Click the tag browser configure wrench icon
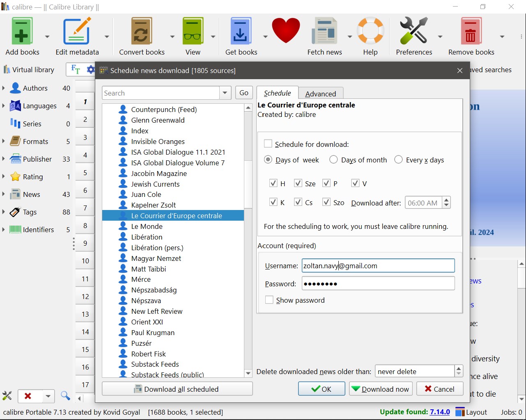Viewport: 526px width, 420px height. click(7, 396)
